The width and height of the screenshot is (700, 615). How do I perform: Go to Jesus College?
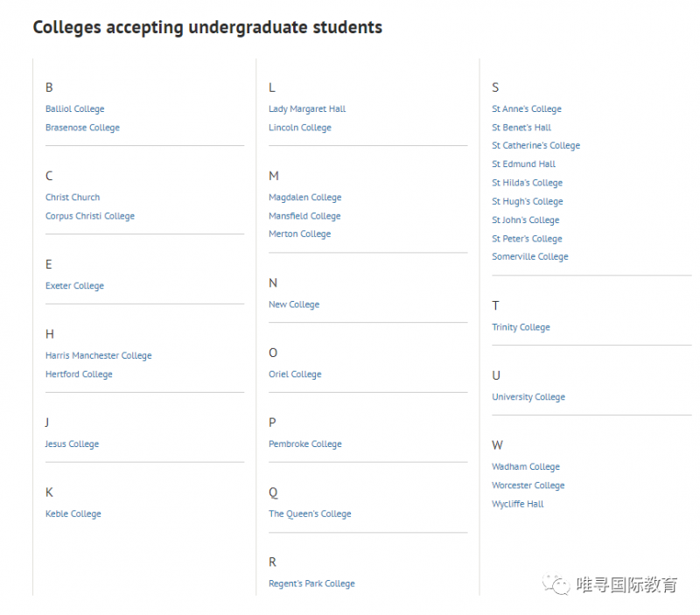tap(72, 444)
